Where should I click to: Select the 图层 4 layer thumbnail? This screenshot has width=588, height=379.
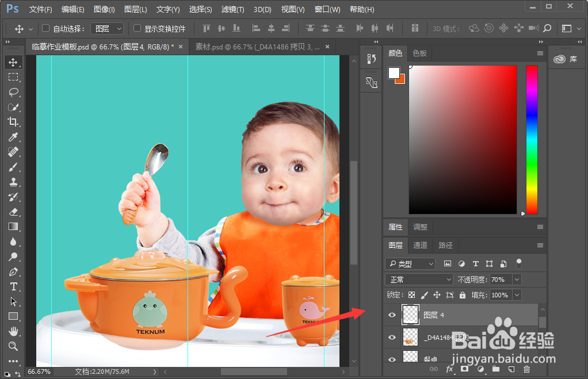tap(410, 315)
